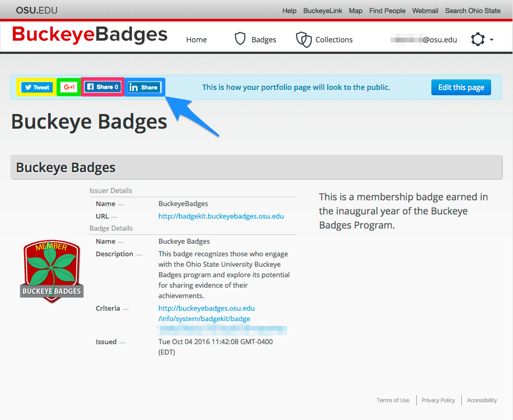Click the Issuer Details heading
Viewport: 513px width, 420px height.
(x=110, y=190)
